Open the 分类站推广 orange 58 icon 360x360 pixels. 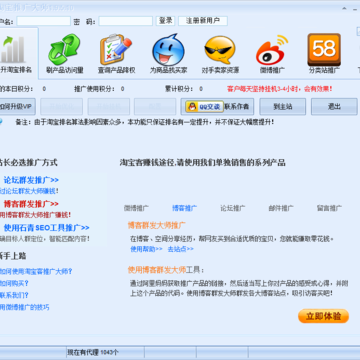(324, 49)
